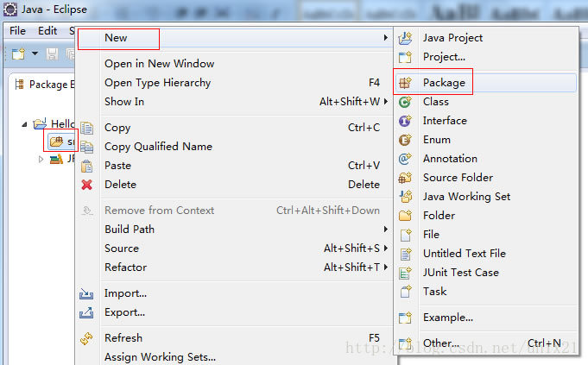588x365 pixels.
Task: Click the Import... icon
Action: click(x=86, y=293)
